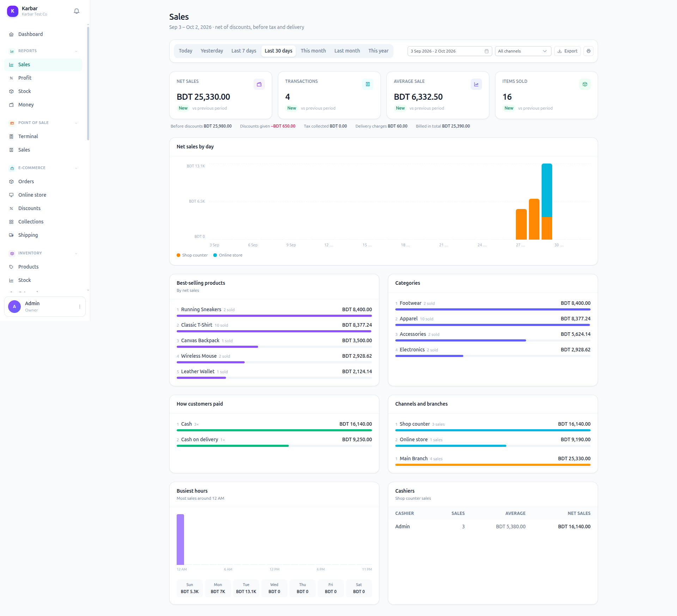
Task: Click the Dashboard home icon
Action: (11, 34)
